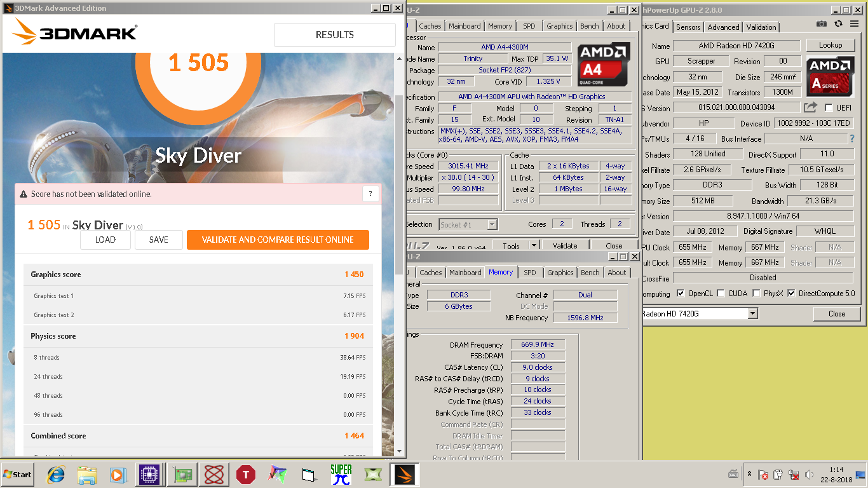This screenshot has width=868, height=488.
Task: Click the green X taskbar icon
Action: click(373, 475)
